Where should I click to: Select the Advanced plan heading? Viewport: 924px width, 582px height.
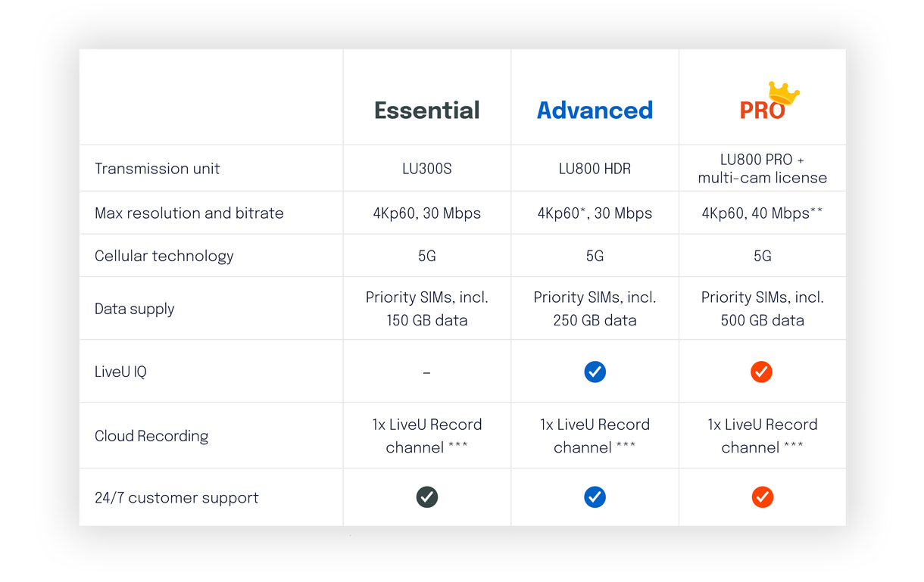coord(595,110)
